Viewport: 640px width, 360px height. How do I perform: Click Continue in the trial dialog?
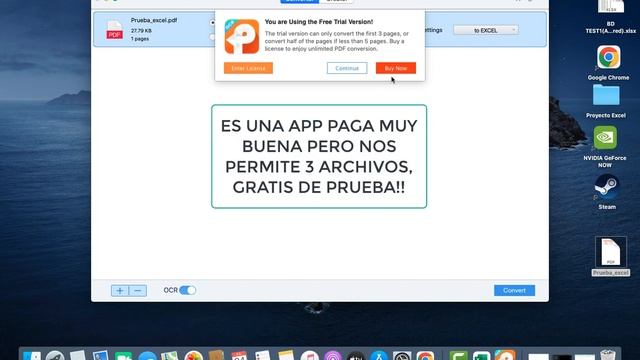tap(347, 68)
